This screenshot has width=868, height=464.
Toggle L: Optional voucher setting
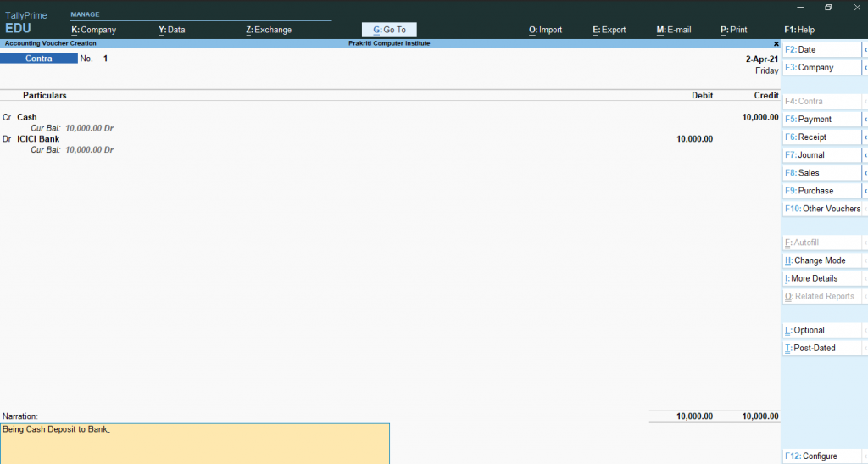pos(821,330)
